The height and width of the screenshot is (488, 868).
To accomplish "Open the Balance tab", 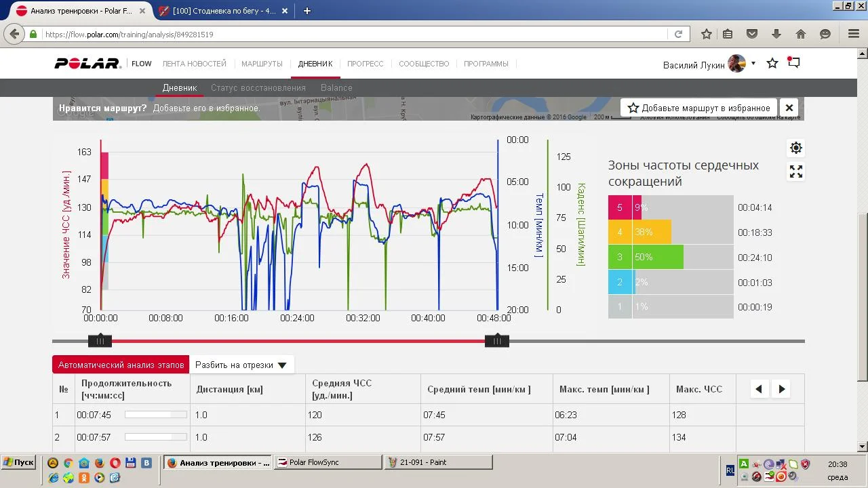I will pos(336,87).
